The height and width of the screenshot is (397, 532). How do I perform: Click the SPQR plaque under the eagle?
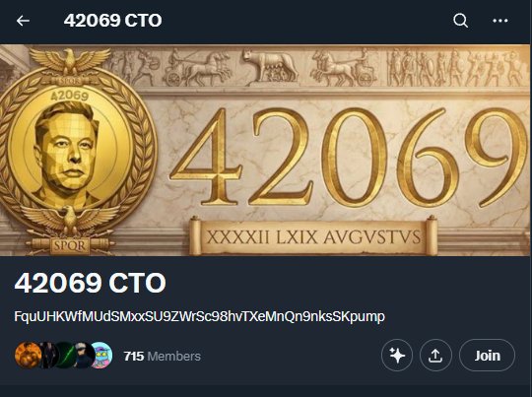click(70, 245)
